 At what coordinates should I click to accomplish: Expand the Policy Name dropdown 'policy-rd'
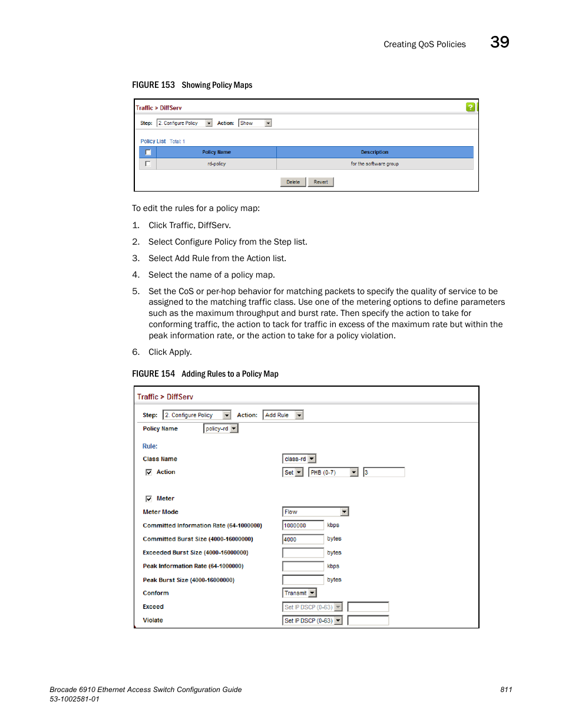pyautogui.click(x=221, y=429)
